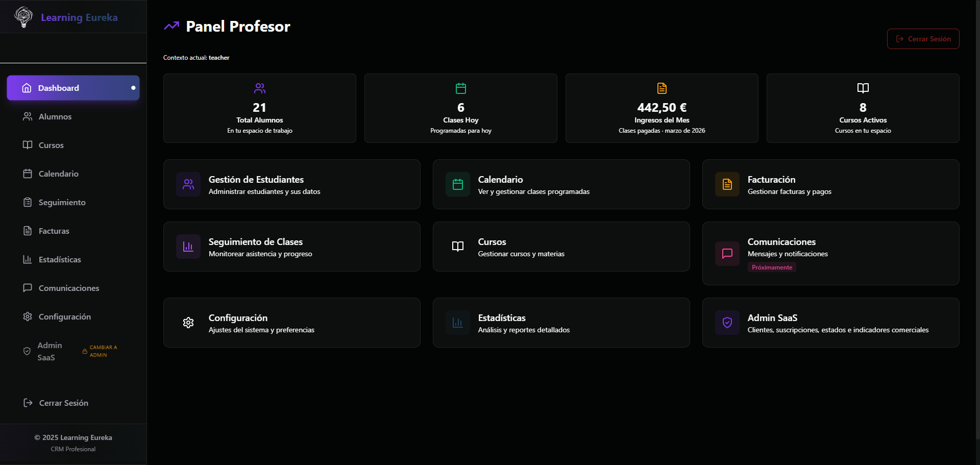The image size is (980, 465).
Task: Click the Admin SaaS shield icon in sidebar
Action: pyautogui.click(x=27, y=351)
